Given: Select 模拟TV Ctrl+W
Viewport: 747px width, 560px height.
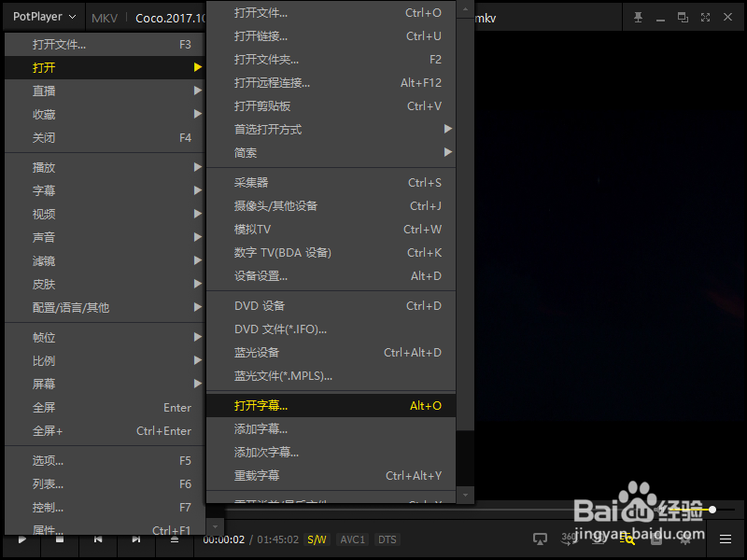Looking at the screenshot, I should [331, 229].
